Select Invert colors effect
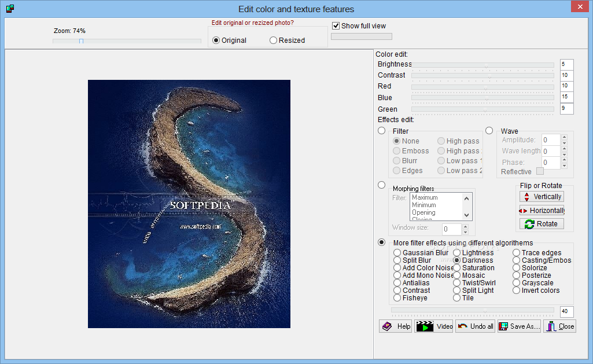Viewport: 593px width, 364px height. (x=516, y=291)
